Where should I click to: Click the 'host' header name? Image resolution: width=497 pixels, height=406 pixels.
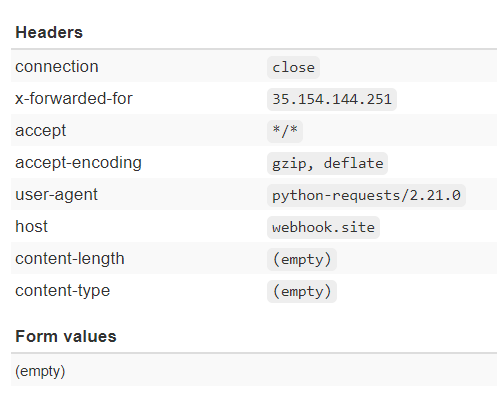pyautogui.click(x=31, y=226)
